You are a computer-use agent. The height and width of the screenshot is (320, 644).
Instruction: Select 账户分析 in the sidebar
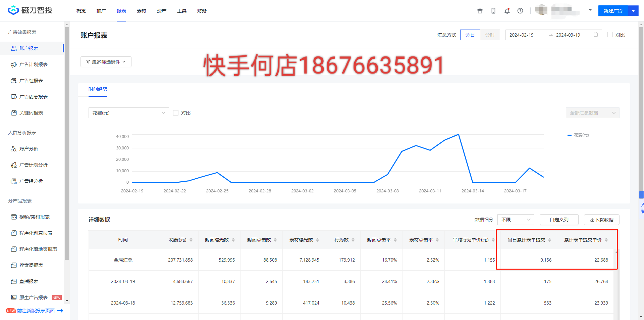[x=32, y=149]
